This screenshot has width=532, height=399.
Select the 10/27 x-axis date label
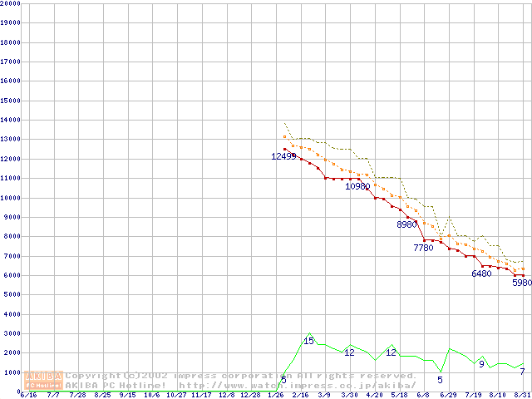point(176,395)
